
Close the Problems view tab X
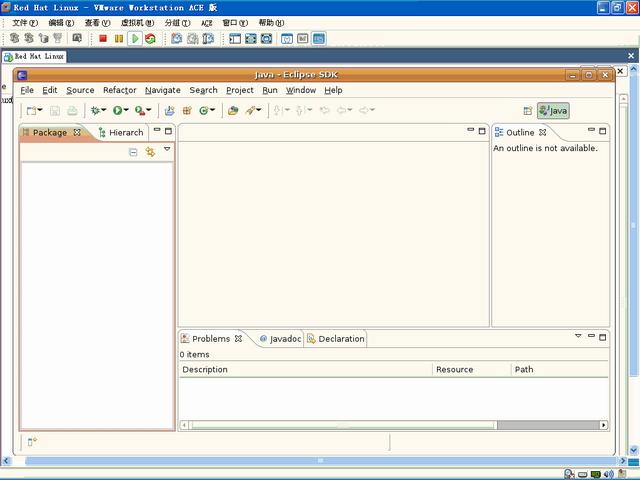pos(238,338)
